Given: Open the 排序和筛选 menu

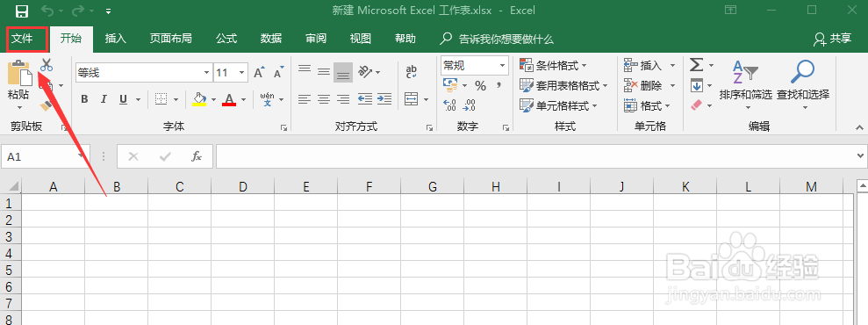Looking at the screenshot, I should click(745, 83).
